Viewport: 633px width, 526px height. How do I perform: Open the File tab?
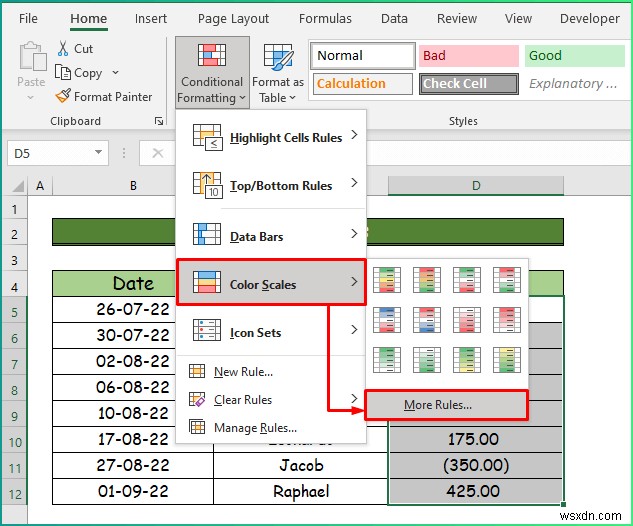[28, 19]
